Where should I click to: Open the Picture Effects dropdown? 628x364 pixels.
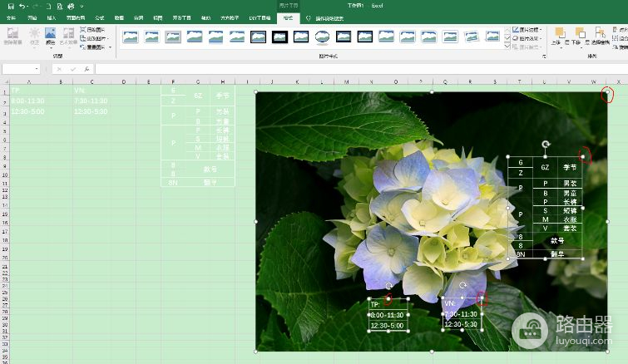coord(529,37)
